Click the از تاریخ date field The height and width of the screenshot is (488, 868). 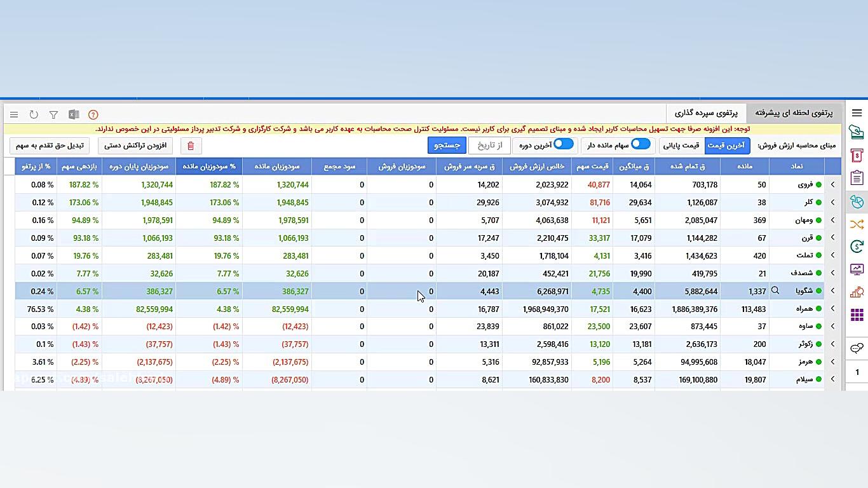[x=489, y=146]
